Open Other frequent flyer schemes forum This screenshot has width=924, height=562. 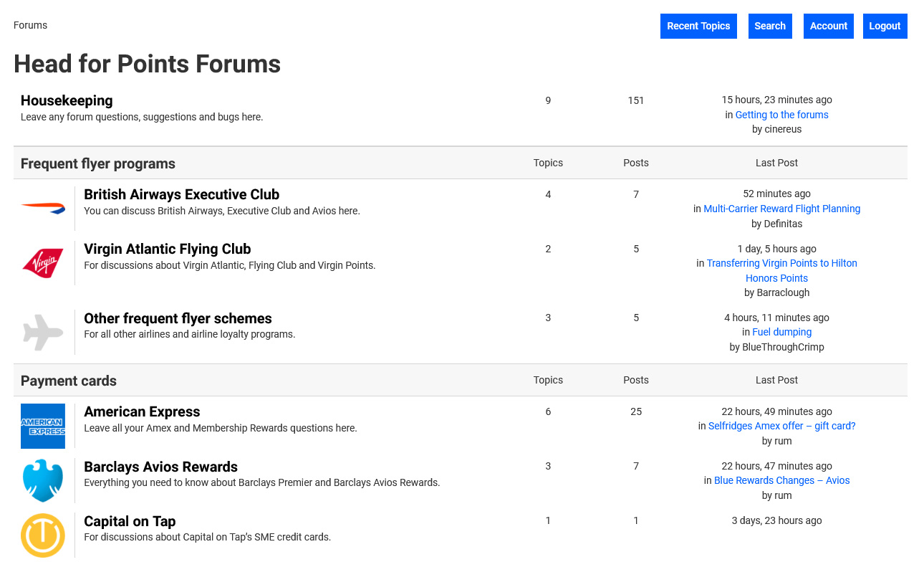point(178,318)
